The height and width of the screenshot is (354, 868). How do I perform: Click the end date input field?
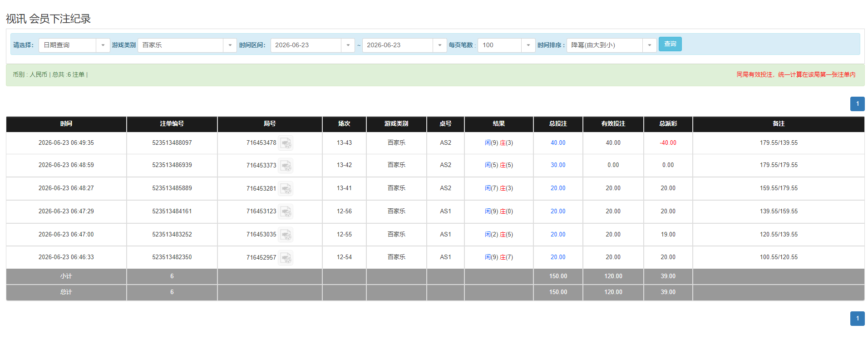coord(398,45)
